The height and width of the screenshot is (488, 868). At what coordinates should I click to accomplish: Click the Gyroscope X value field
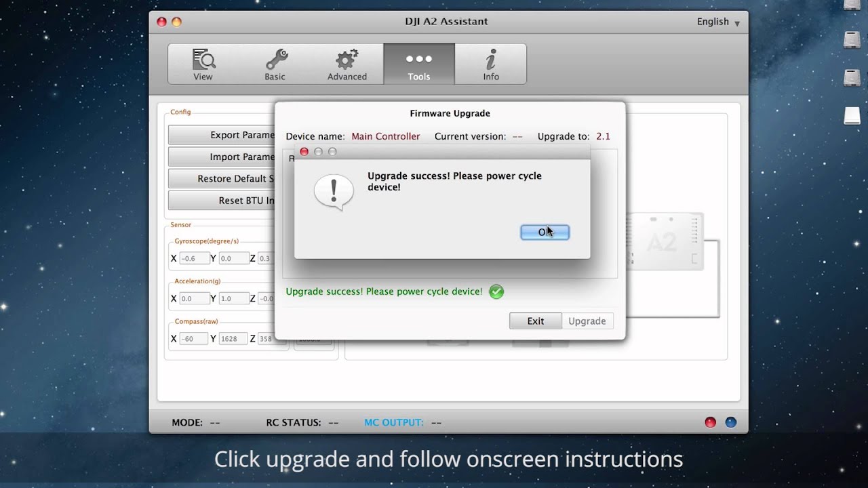click(194, 258)
